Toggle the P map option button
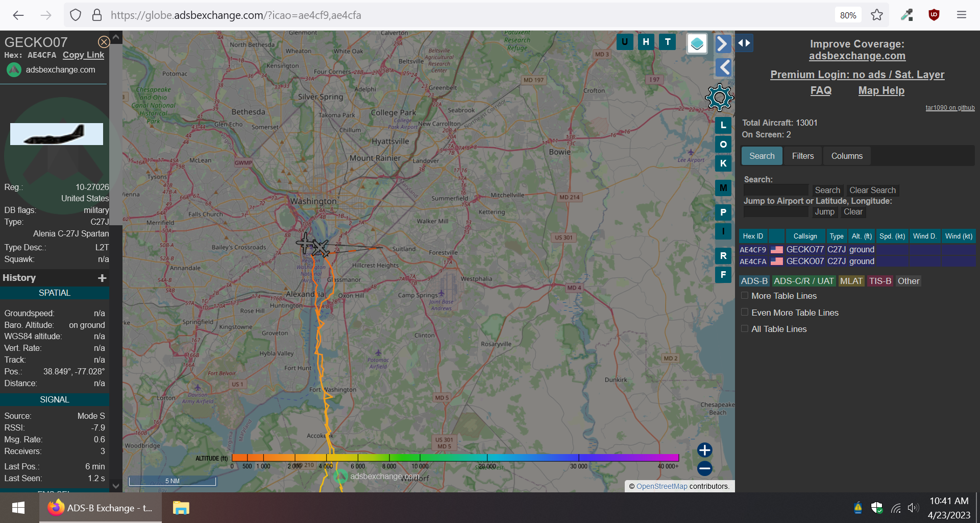The height and width of the screenshot is (523, 980). (723, 212)
